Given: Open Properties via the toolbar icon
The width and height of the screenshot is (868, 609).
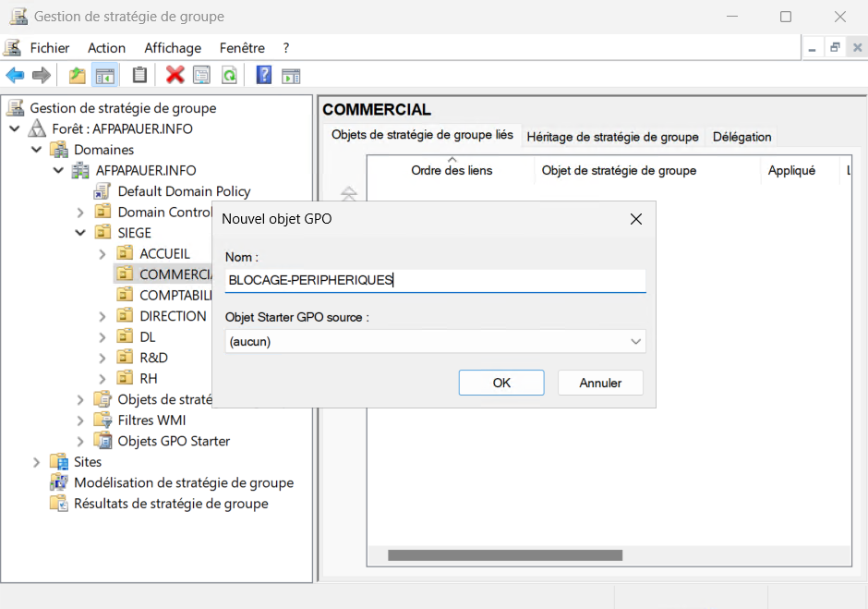Looking at the screenshot, I should click(201, 76).
